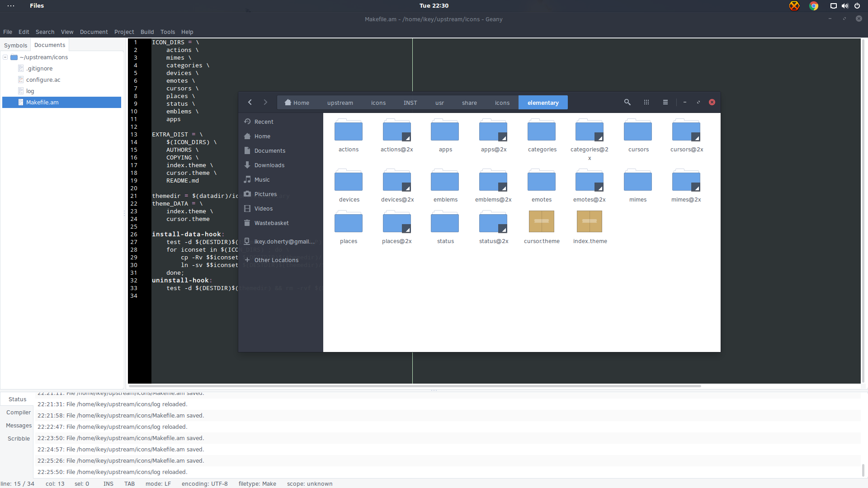Jump to INST in the path bar

[x=410, y=103]
